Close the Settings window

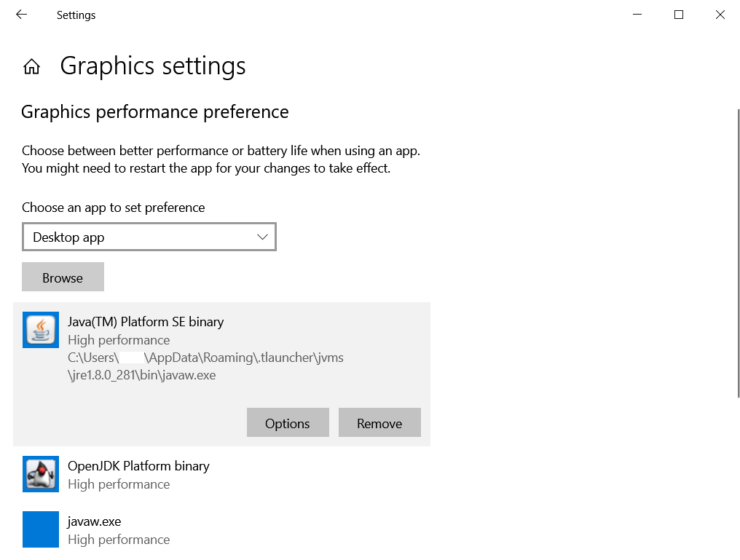[720, 15]
